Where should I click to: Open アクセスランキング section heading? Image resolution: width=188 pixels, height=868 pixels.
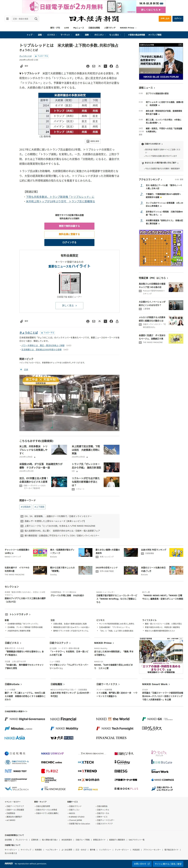click(x=150, y=180)
